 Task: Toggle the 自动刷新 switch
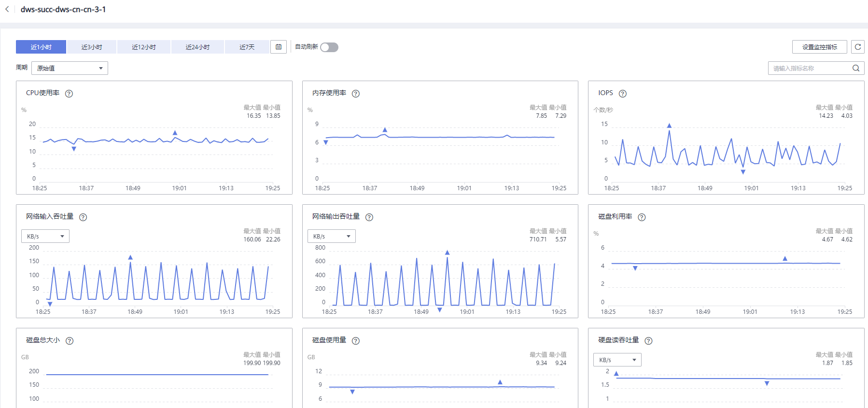[329, 47]
